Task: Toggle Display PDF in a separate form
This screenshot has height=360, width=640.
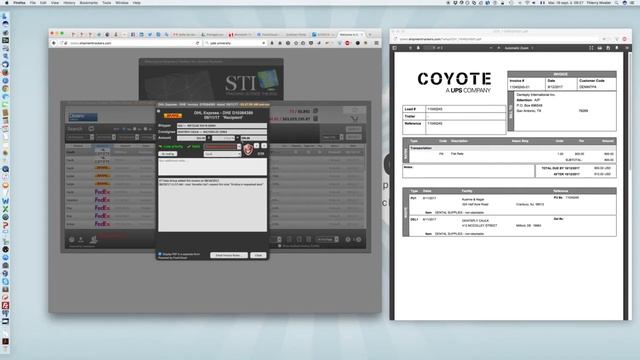Action: coord(160,254)
